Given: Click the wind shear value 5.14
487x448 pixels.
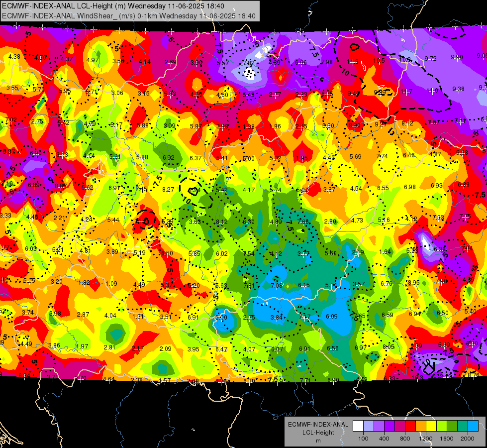Looking at the screenshot, I should (x=331, y=285).
